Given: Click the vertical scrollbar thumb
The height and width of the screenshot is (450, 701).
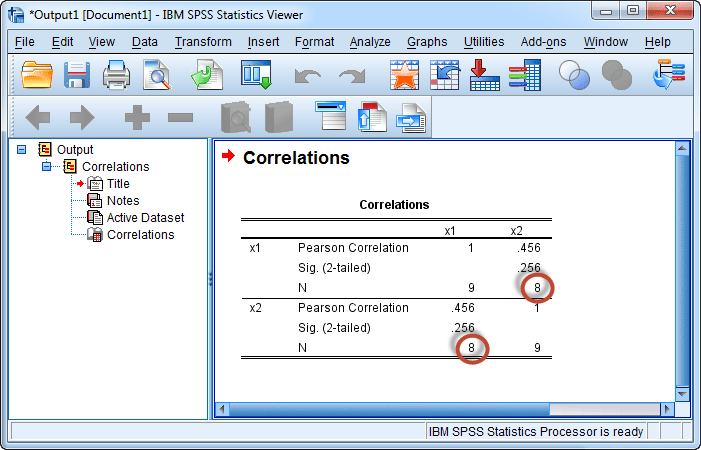Looking at the screenshot, I should 682,270.
